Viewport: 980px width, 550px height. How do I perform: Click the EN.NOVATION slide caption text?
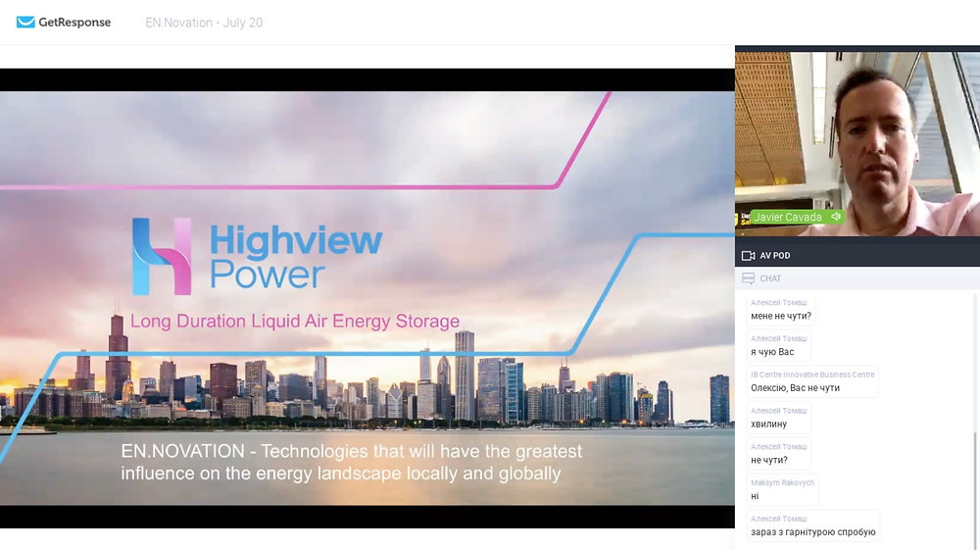(351, 462)
